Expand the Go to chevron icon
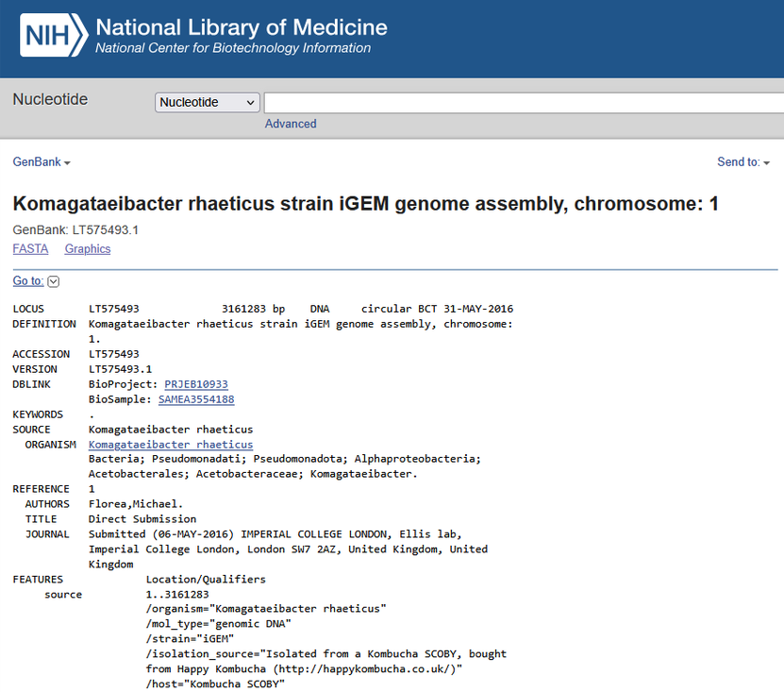This screenshot has height=692, width=784. coord(54,281)
